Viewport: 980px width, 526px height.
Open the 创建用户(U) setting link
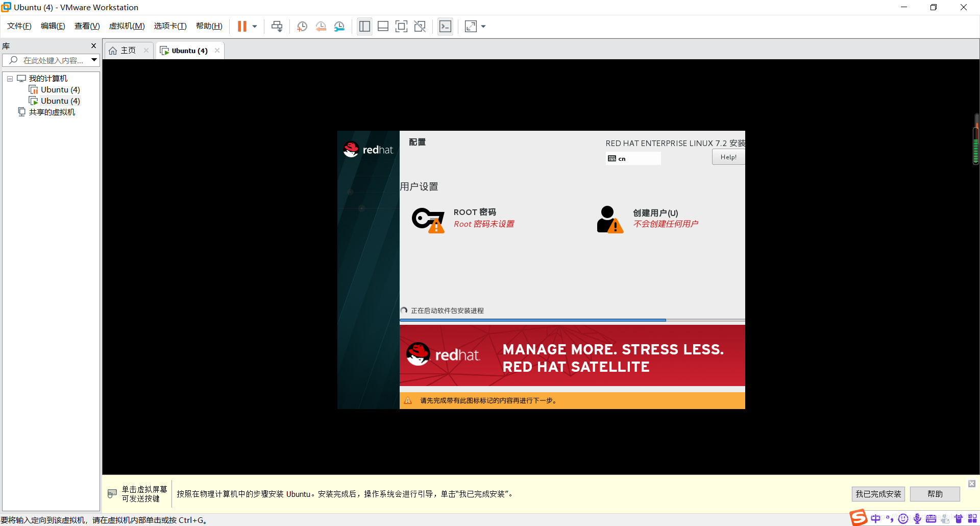point(655,213)
